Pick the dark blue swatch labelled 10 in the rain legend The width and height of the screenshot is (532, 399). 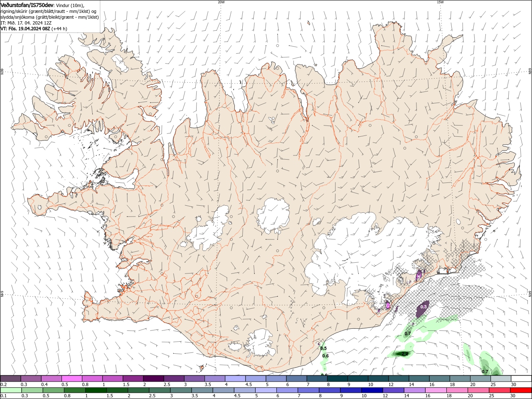coord(372,390)
